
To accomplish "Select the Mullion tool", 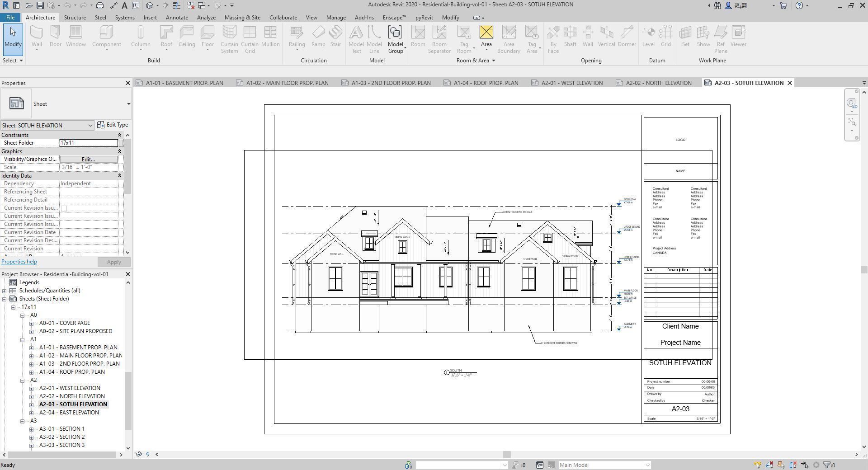I will coord(270,37).
